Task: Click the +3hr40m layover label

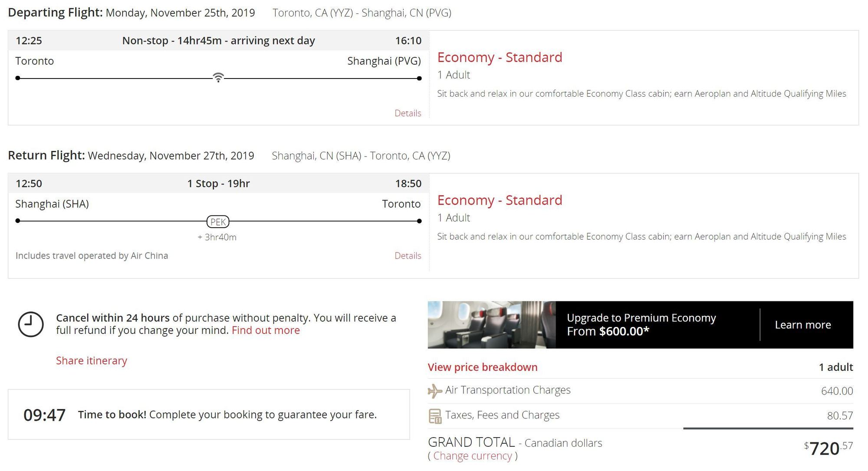Action: 217,237
